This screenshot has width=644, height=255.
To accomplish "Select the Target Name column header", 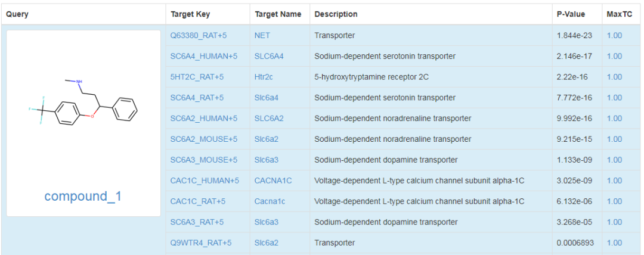I will (278, 14).
